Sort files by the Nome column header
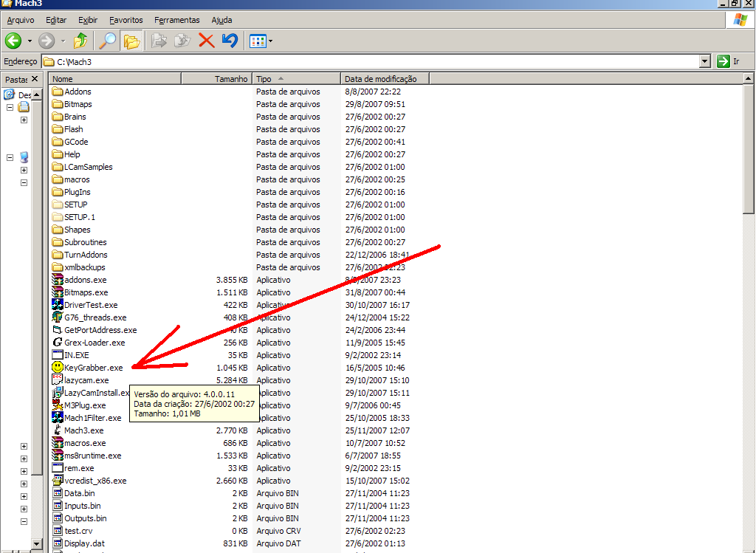The width and height of the screenshot is (756, 553). pyautogui.click(x=115, y=78)
